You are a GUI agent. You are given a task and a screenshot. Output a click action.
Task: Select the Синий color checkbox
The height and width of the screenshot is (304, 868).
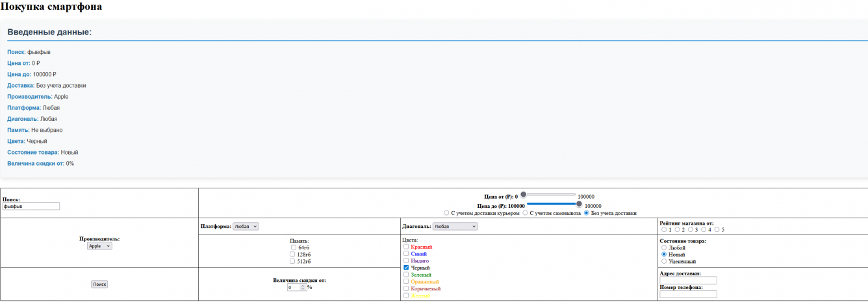tap(406, 254)
